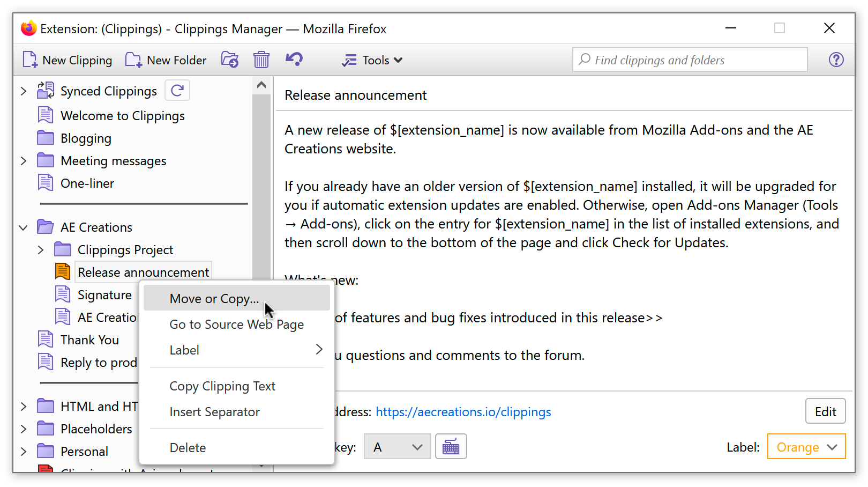
Task: Click the Edit button
Action: tap(825, 411)
